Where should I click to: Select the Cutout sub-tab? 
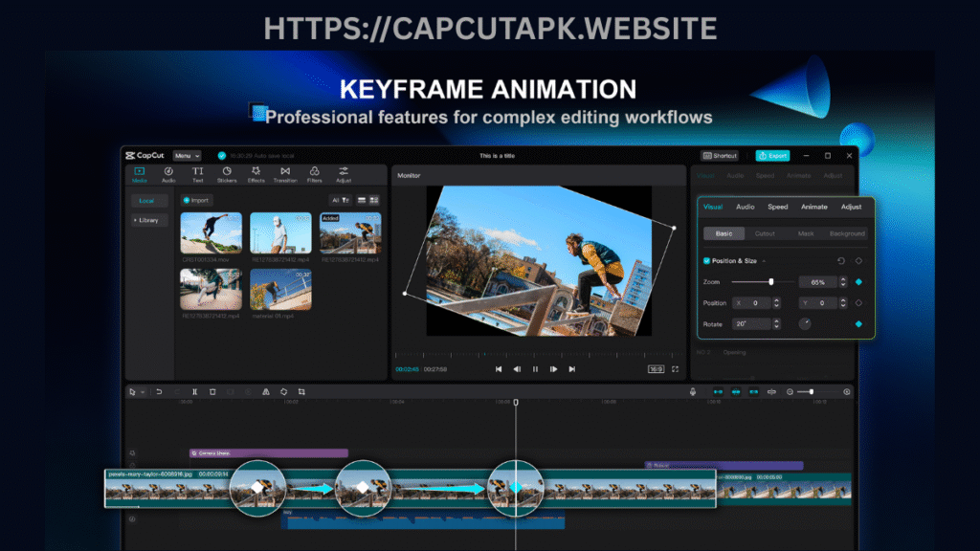click(x=765, y=233)
